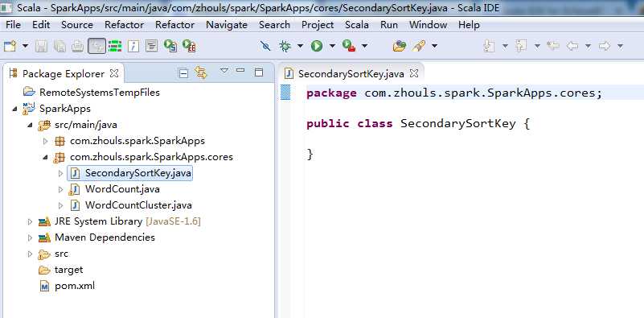Click the Run External Tools icon
Image resolution: width=644 pixels, height=318 pixels.
tap(349, 46)
